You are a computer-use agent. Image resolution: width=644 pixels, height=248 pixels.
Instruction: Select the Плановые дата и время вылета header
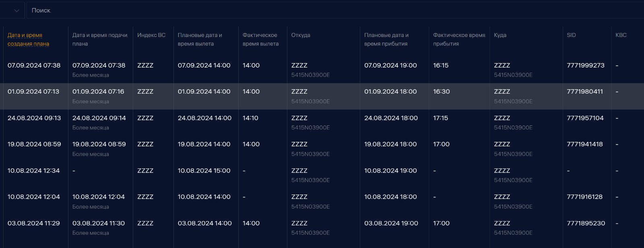tap(200, 39)
